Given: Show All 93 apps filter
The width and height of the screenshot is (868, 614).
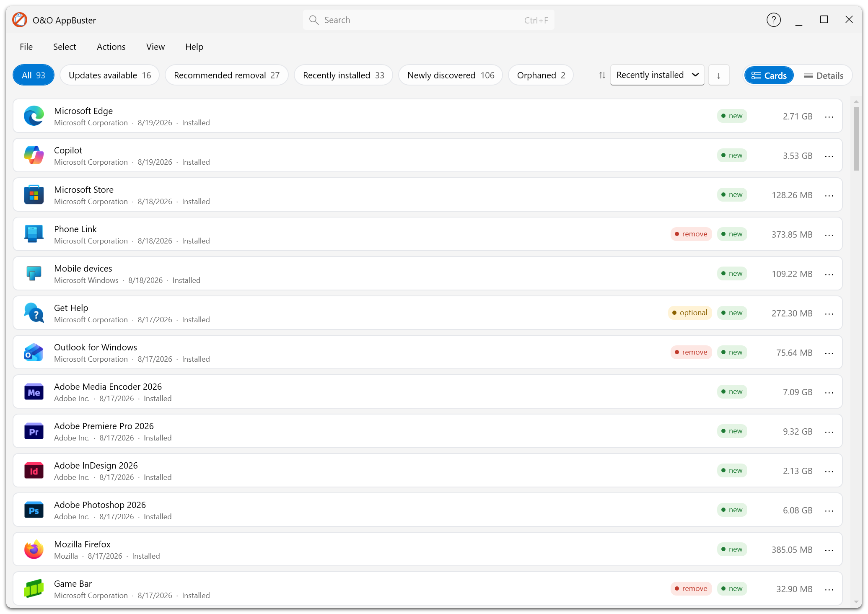Looking at the screenshot, I should coord(34,75).
